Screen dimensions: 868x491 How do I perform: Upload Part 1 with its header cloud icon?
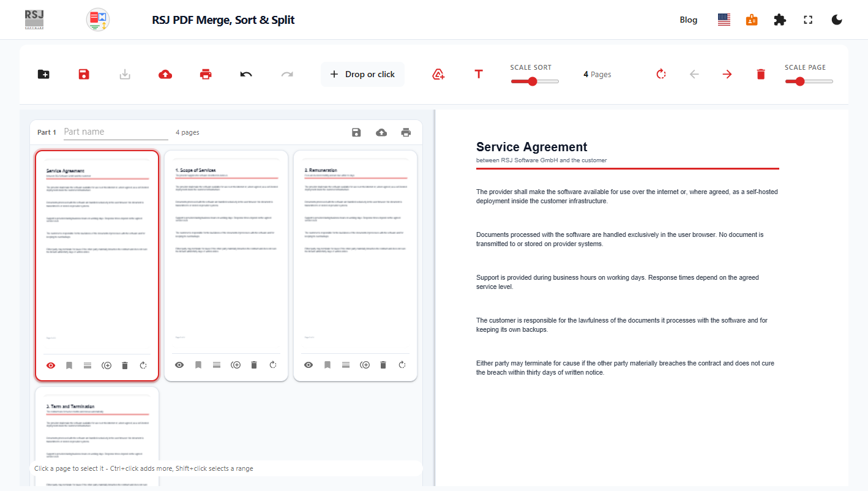pos(381,132)
